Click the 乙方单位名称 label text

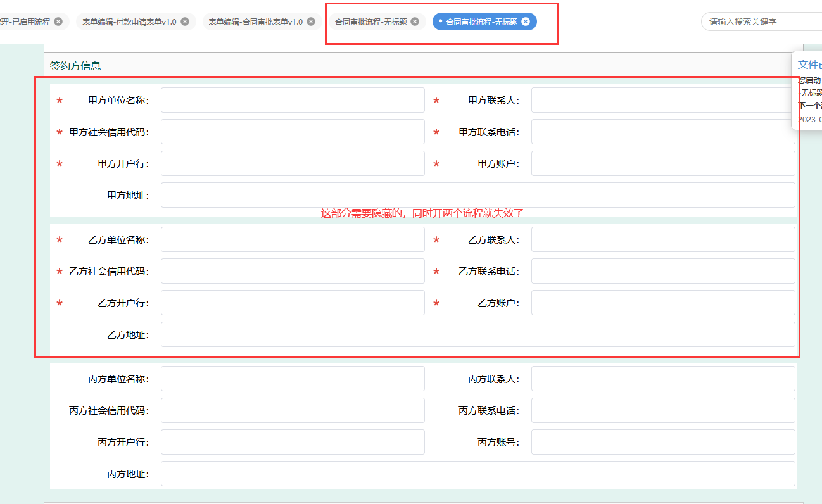(x=118, y=240)
